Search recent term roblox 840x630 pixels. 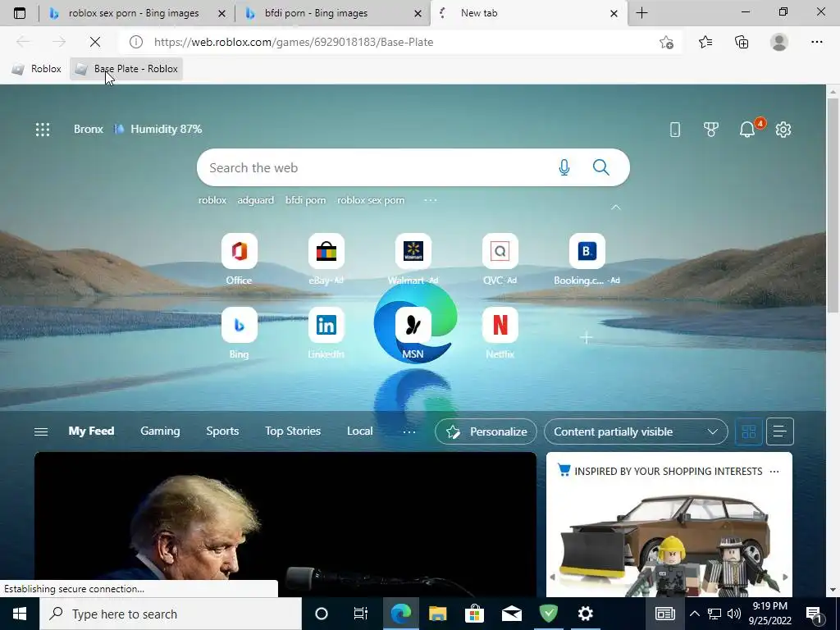point(212,200)
